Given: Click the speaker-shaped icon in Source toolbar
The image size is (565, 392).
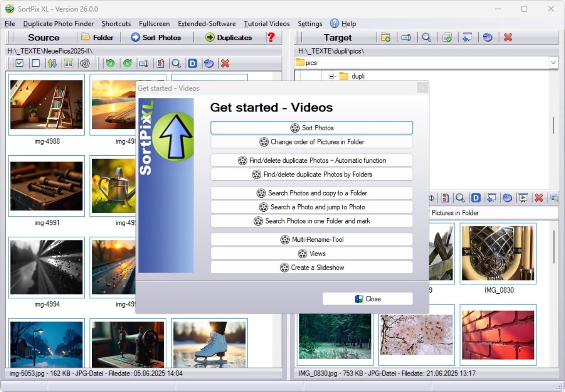Looking at the screenshot, I should (x=85, y=63).
